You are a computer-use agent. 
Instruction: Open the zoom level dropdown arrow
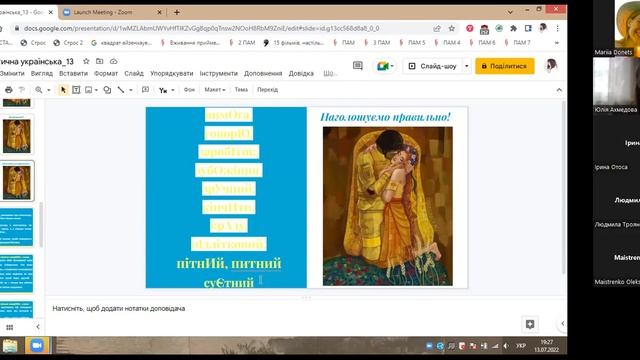(49, 90)
